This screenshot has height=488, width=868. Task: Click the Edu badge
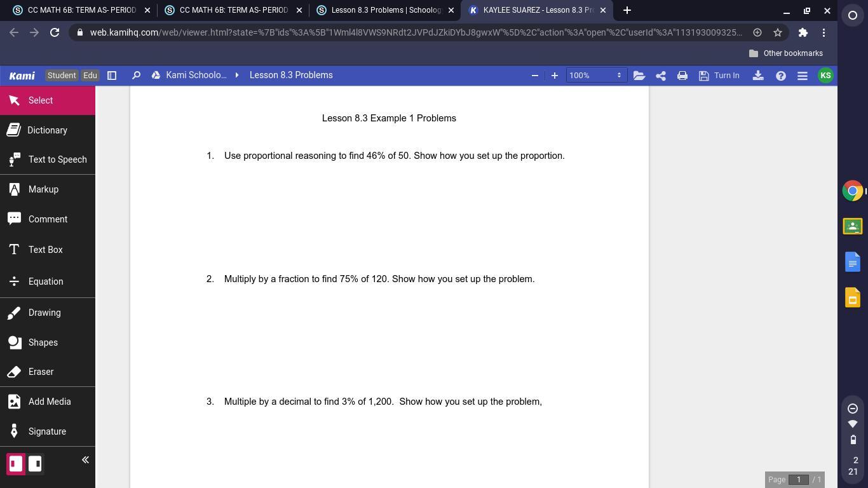[90, 76]
